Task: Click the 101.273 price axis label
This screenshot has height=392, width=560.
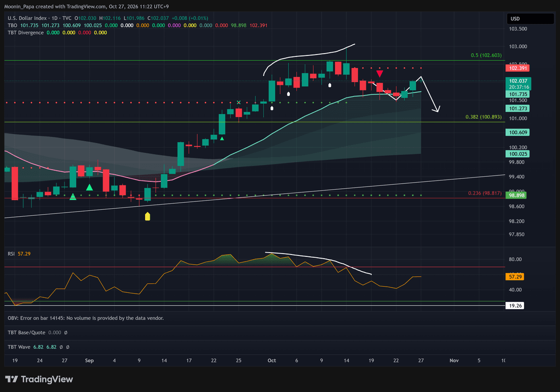Action: (518, 108)
